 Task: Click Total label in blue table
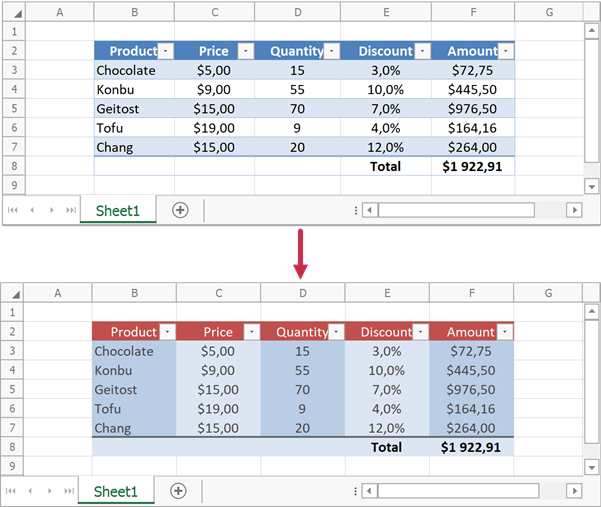[x=386, y=166]
